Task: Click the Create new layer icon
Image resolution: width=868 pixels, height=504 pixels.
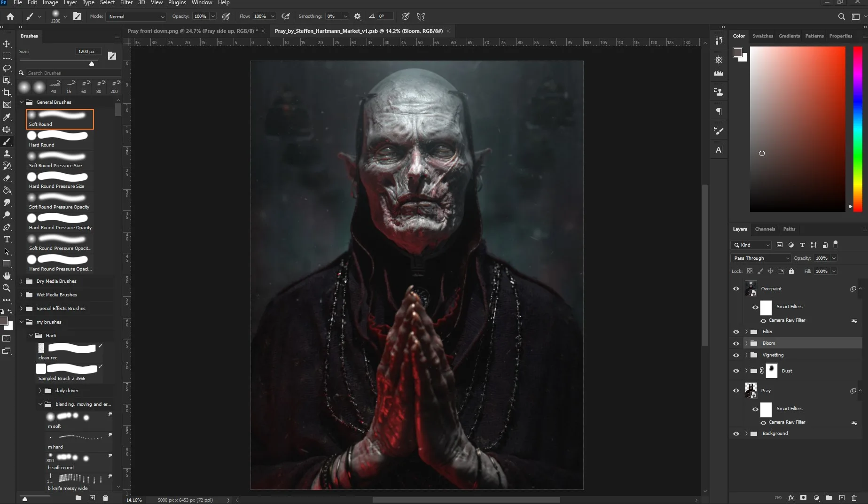Action: [842, 498]
